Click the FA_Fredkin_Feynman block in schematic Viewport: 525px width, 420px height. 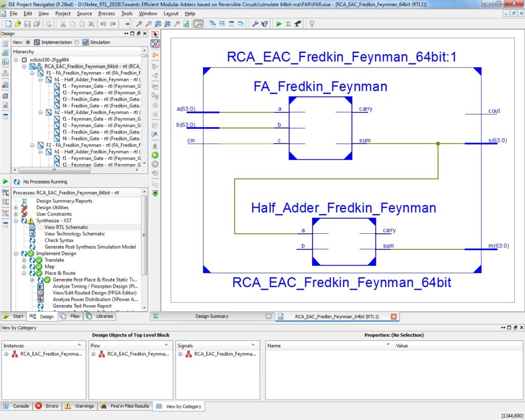[320, 128]
